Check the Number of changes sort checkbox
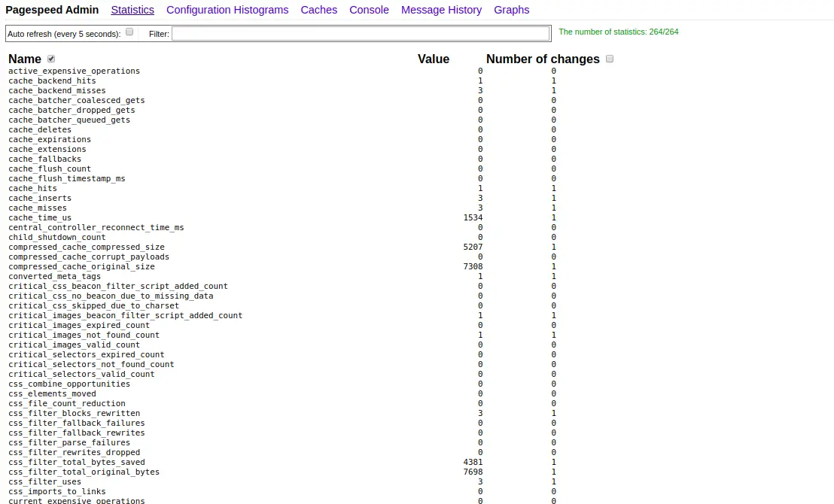 coord(610,59)
